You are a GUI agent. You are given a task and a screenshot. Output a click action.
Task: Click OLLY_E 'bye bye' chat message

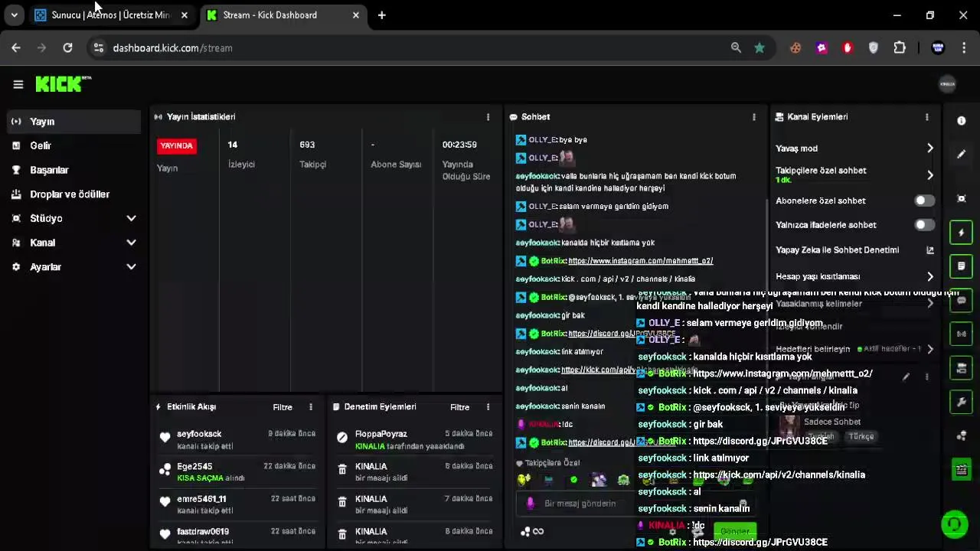click(551, 140)
